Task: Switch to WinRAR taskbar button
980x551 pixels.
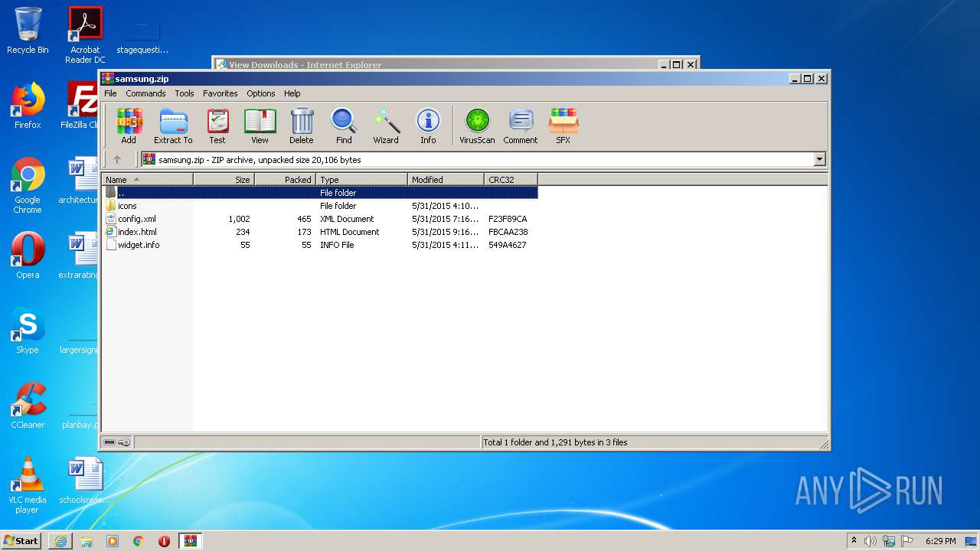Action: click(191, 541)
